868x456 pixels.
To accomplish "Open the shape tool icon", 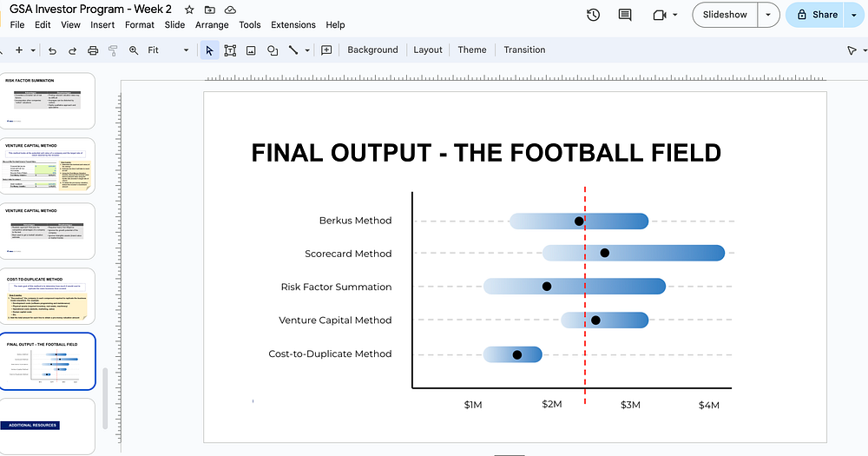I will point(273,50).
